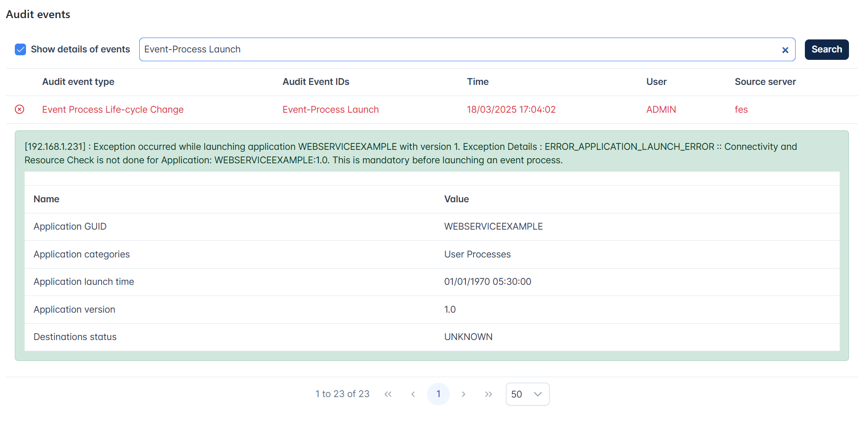Click the Audit event type column header
The width and height of the screenshot is (868, 424).
[78, 82]
